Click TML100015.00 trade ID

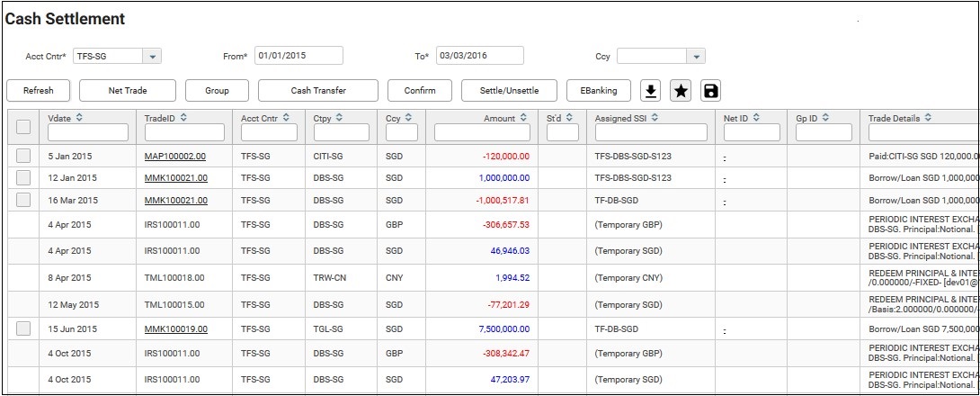click(174, 305)
